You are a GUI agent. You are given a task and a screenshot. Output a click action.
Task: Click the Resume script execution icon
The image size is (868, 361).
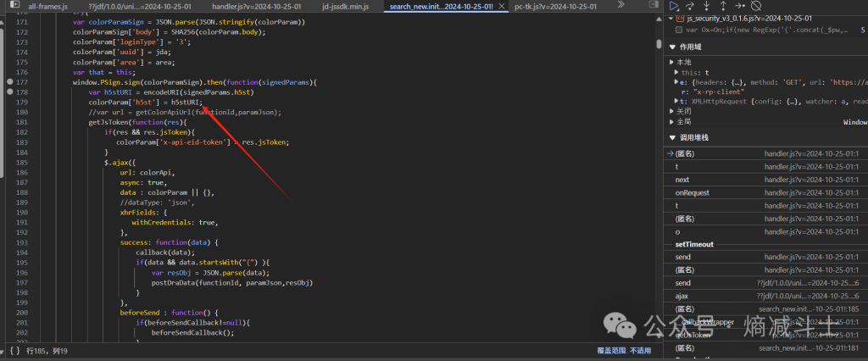click(x=675, y=6)
